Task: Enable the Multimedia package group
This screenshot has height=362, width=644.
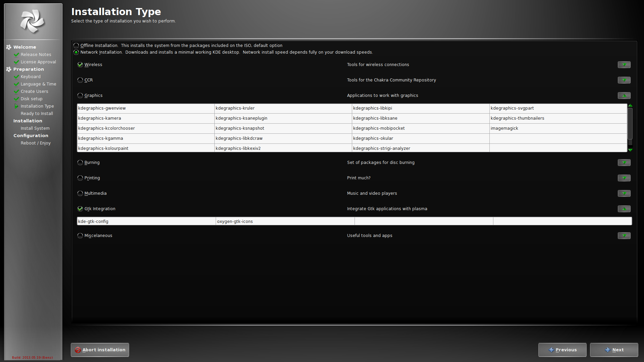Action: click(x=80, y=193)
